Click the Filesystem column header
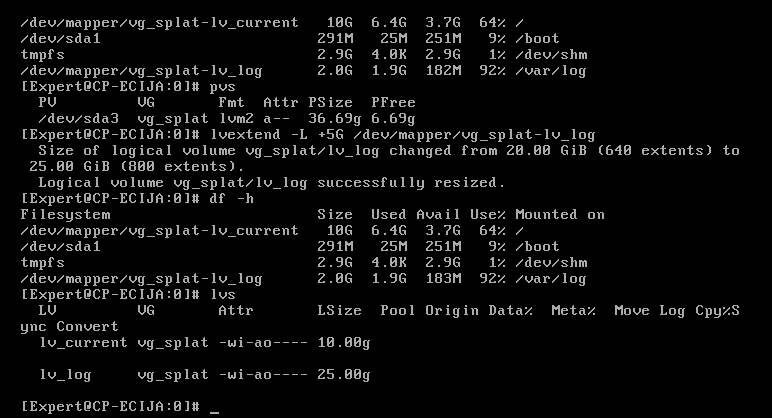This screenshot has width=772, height=418. [x=65, y=215]
